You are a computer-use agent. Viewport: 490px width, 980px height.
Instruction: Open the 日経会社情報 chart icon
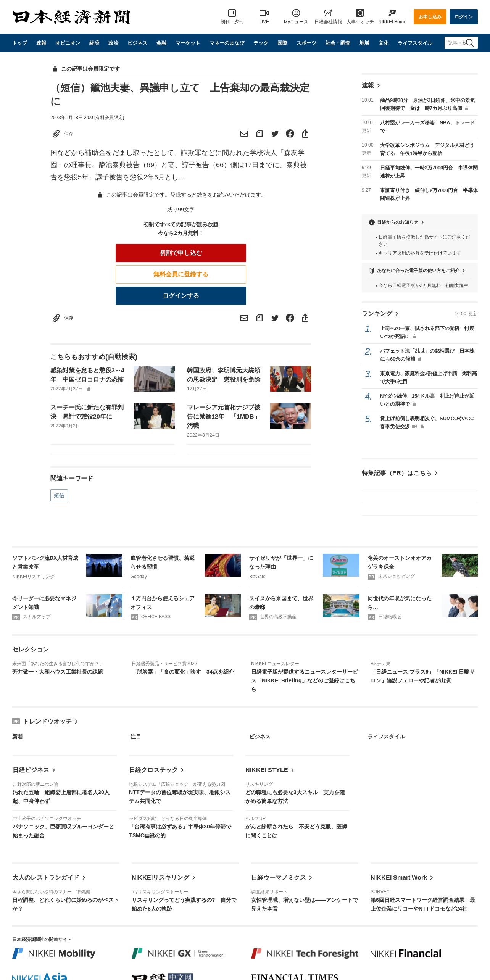(x=328, y=13)
